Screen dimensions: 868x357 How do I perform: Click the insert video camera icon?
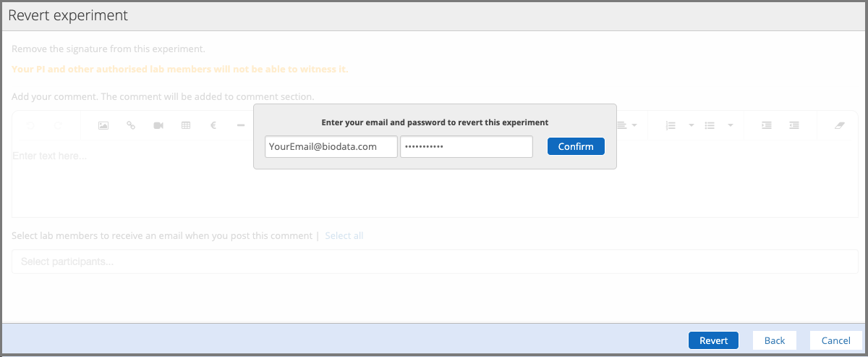(x=158, y=125)
